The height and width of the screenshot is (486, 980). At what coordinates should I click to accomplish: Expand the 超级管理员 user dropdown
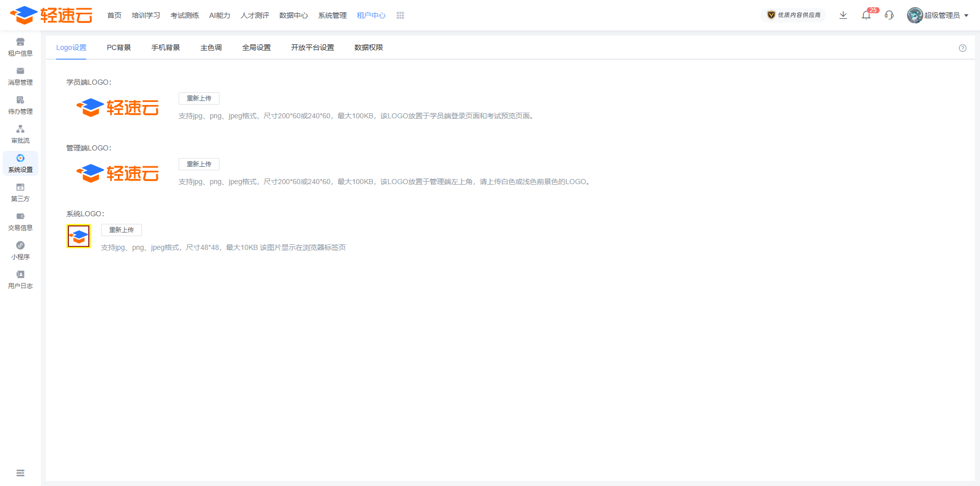tap(938, 15)
